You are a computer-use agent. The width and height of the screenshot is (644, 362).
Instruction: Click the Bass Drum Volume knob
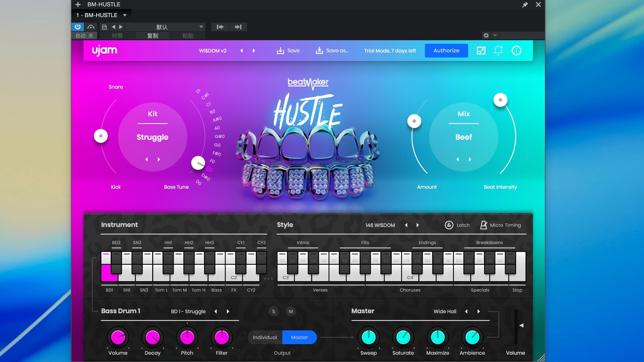tap(118, 337)
